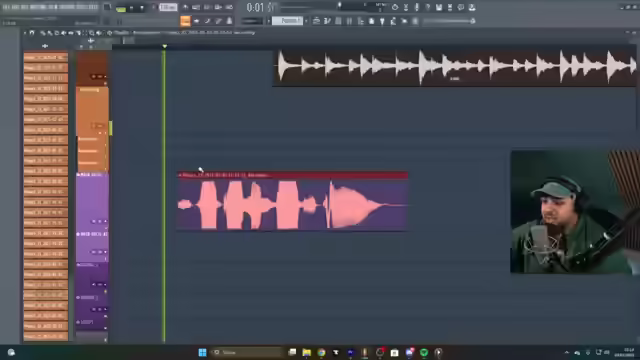Click the tempo display field
The height and width of the screenshot is (360, 640).
coord(168,7)
